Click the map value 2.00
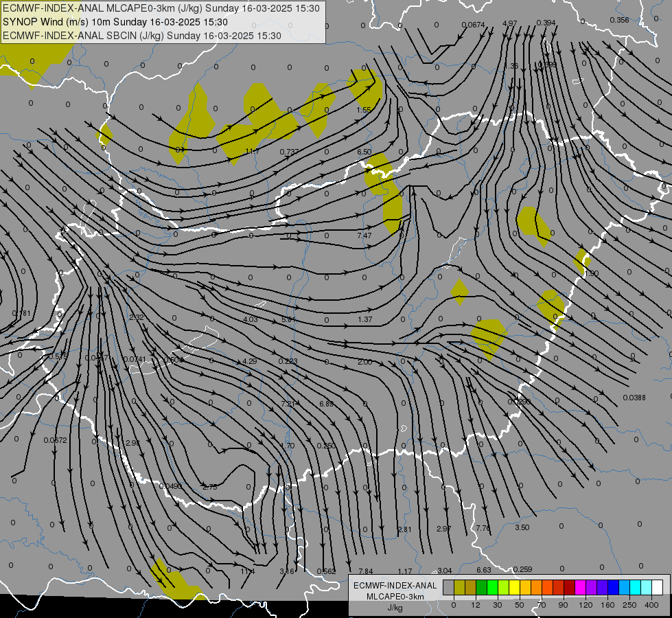Screen dimensions: 672x618 (x=364, y=362)
